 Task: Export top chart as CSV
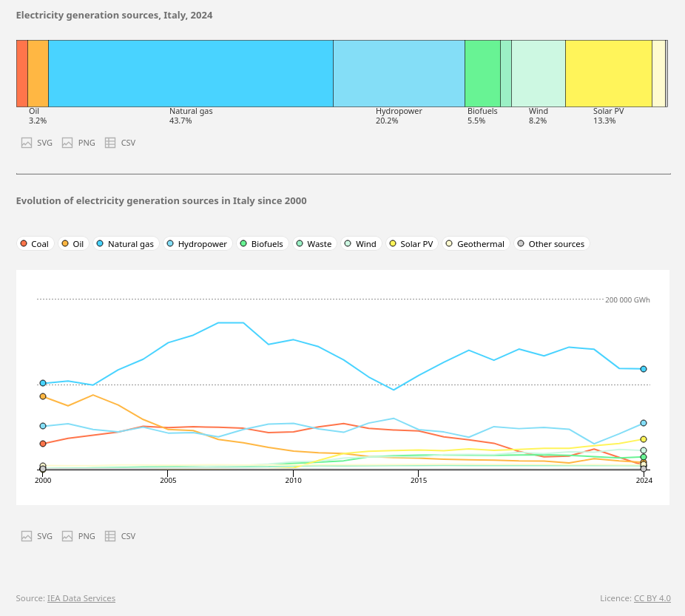pos(120,143)
